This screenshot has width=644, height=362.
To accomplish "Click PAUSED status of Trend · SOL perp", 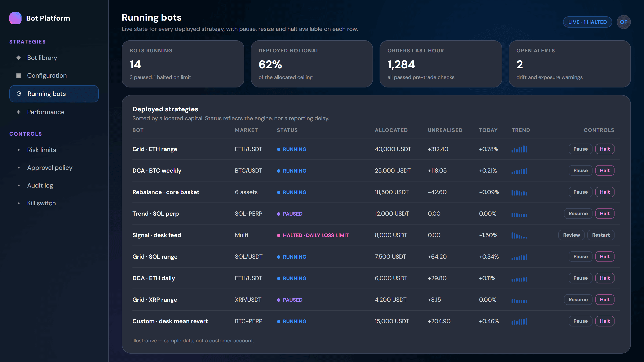I will click(290, 214).
